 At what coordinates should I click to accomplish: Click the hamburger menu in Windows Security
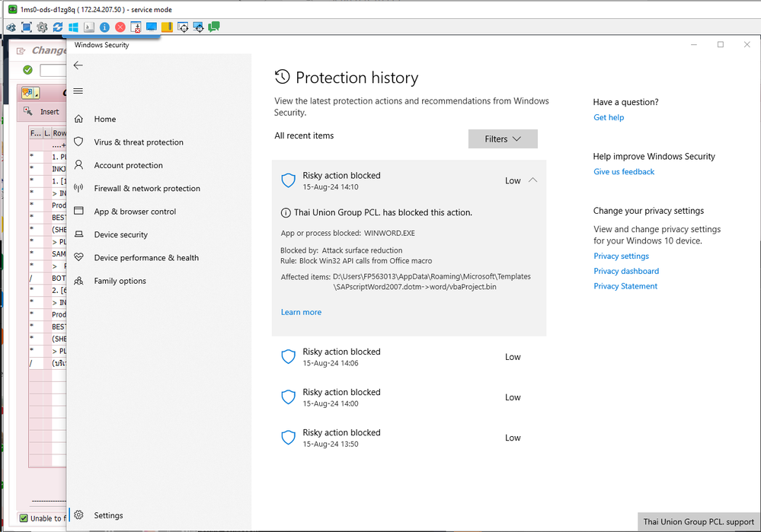[78, 91]
